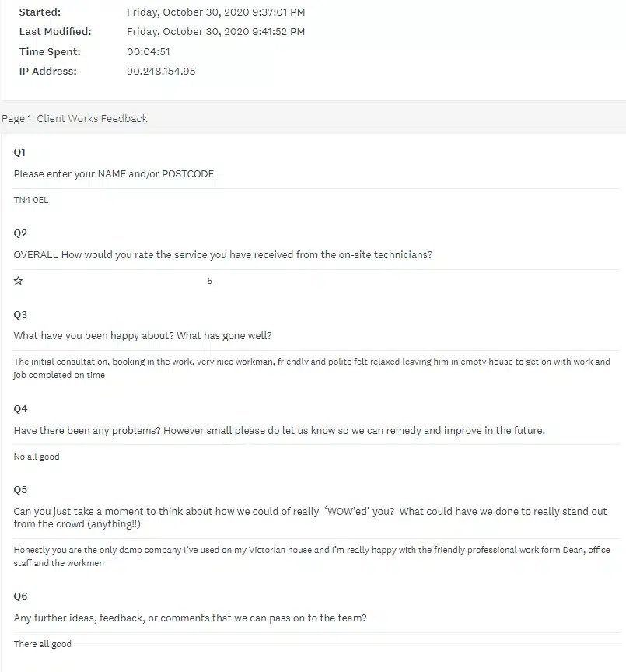Click the OVERALL service rating question text
This screenshot has height=672, width=626.
223,255
